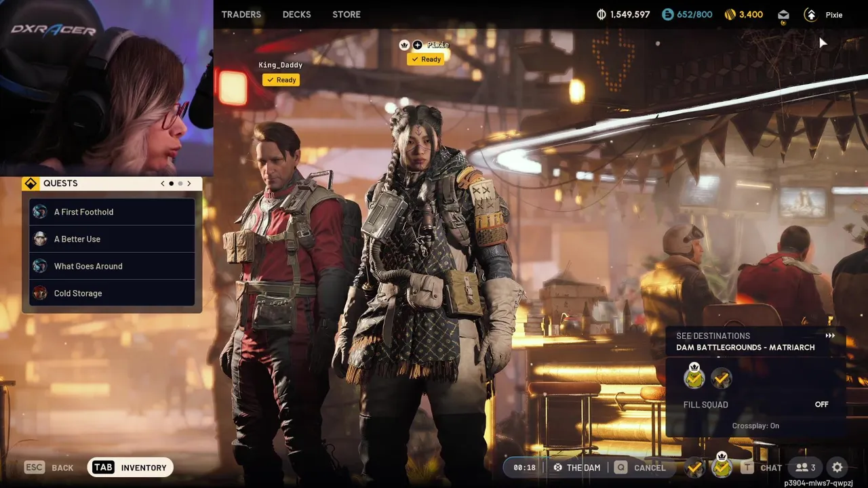
Task: Click the gold striped currency icon beside 3,400
Action: tap(730, 14)
